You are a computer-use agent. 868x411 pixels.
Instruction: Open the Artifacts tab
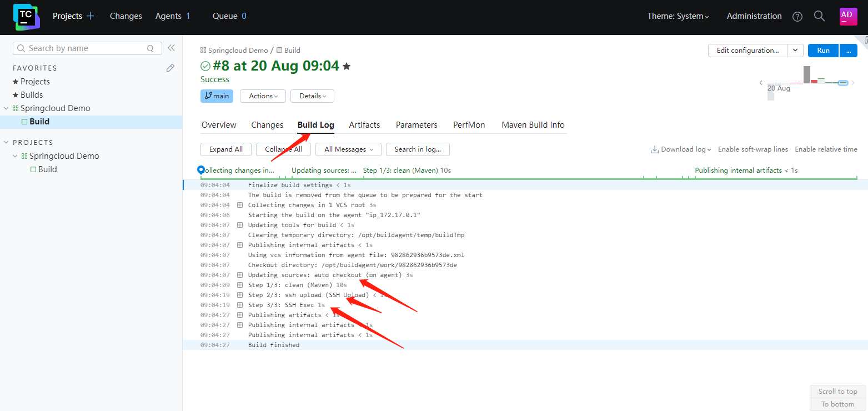364,125
